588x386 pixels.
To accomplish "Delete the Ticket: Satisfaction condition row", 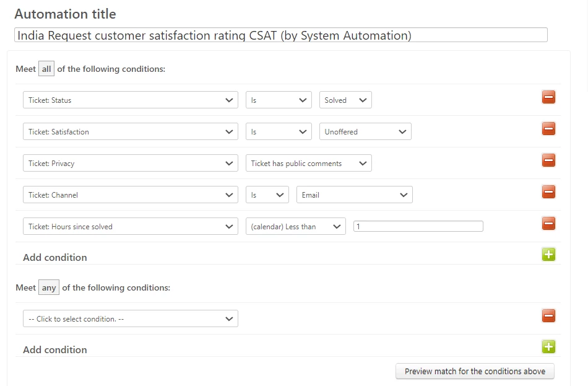I will pos(548,129).
